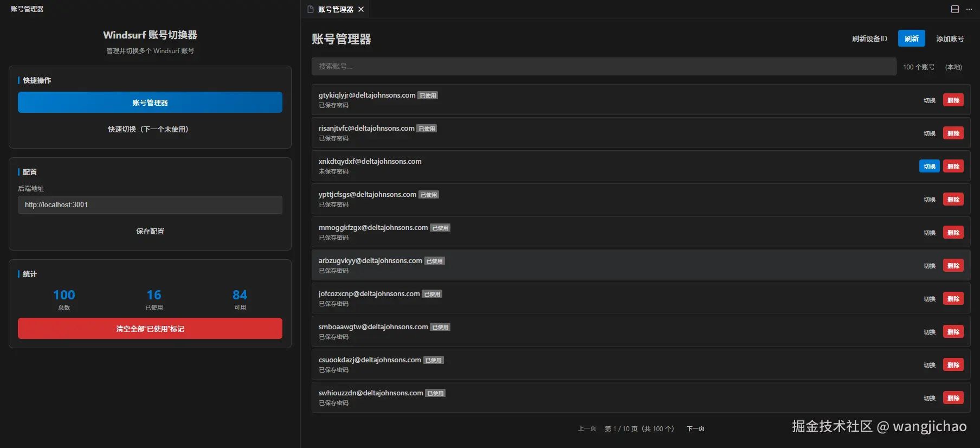The width and height of the screenshot is (980, 448).
Task: Delete account ypttjcfsgs@deltajohnsons.com
Action: pyautogui.click(x=953, y=200)
